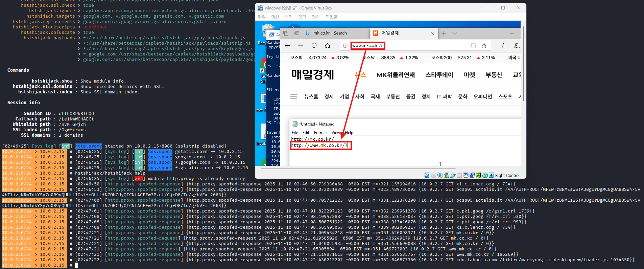Click VirtualBox Right Control host key indicator
Viewport: 644px width, 269px height.
(507, 175)
